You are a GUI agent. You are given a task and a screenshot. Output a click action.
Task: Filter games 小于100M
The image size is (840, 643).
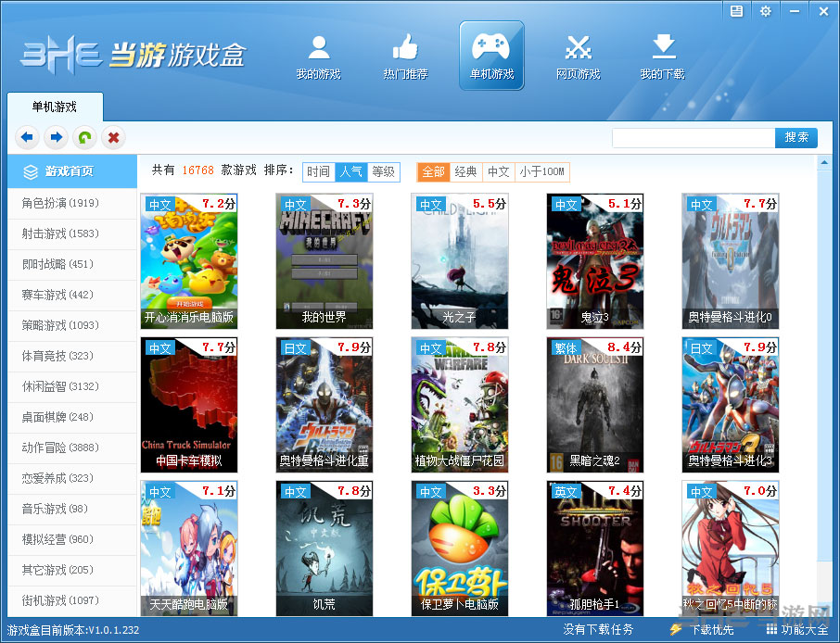click(542, 171)
